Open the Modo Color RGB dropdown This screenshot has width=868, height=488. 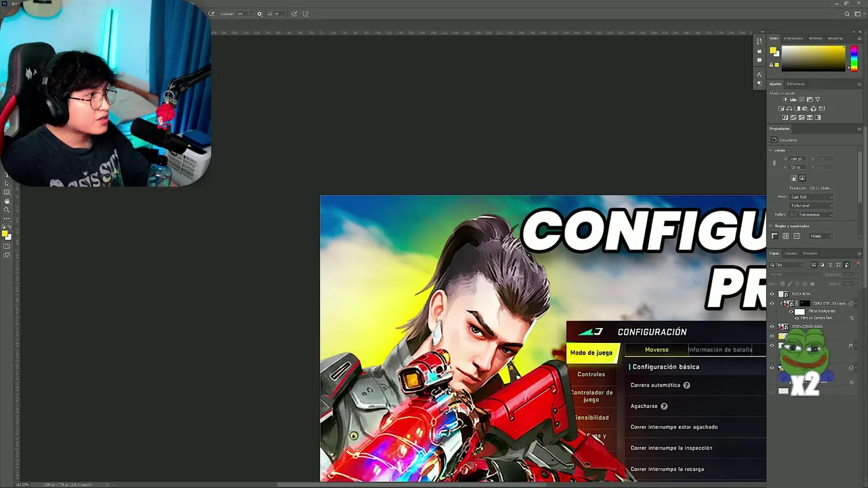(811, 197)
